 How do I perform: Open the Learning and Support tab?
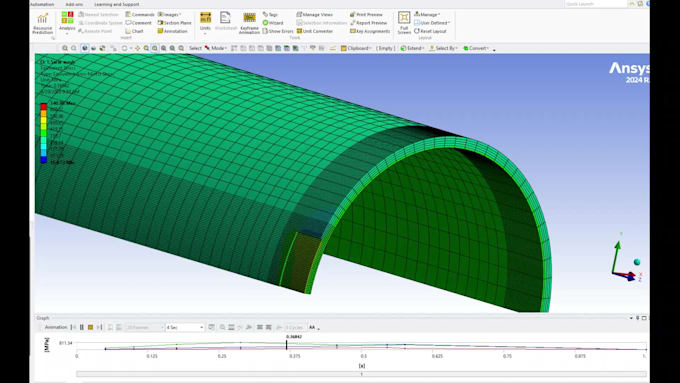117,4
